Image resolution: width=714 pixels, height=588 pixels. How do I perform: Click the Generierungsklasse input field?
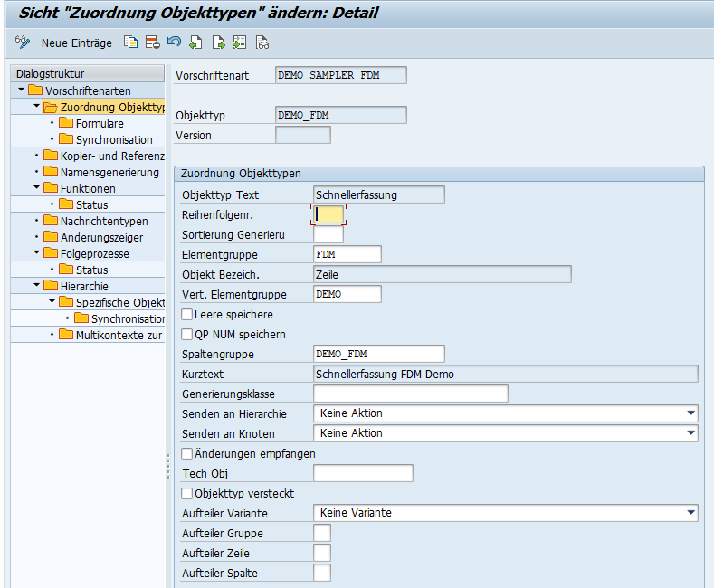[x=410, y=394]
